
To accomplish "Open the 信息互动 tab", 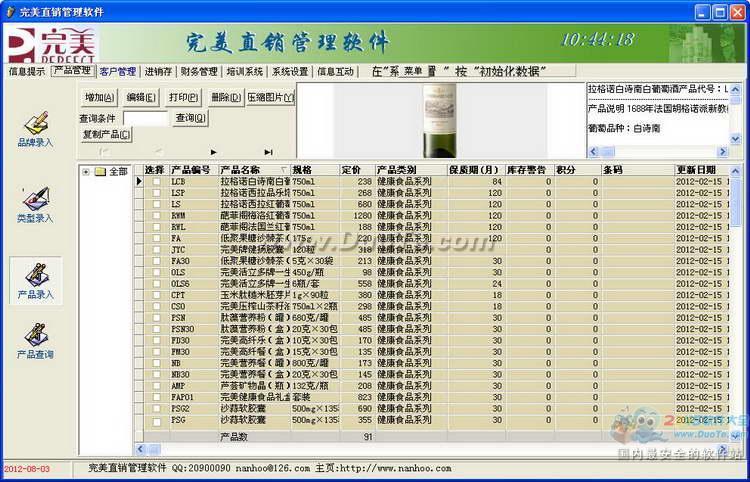I will tap(335, 72).
